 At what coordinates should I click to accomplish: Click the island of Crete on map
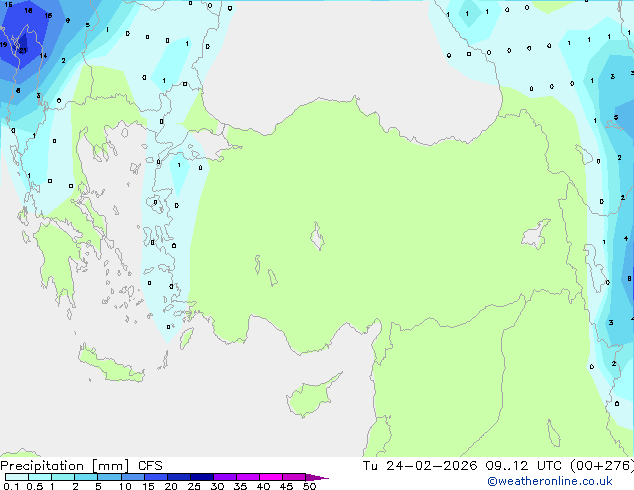[x=110, y=365]
